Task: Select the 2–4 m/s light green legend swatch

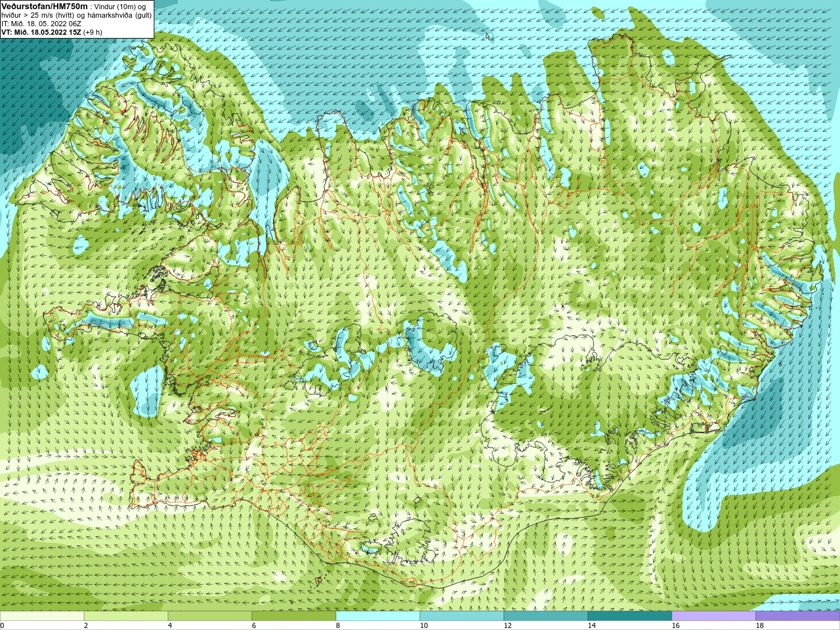Action: [x=126, y=616]
